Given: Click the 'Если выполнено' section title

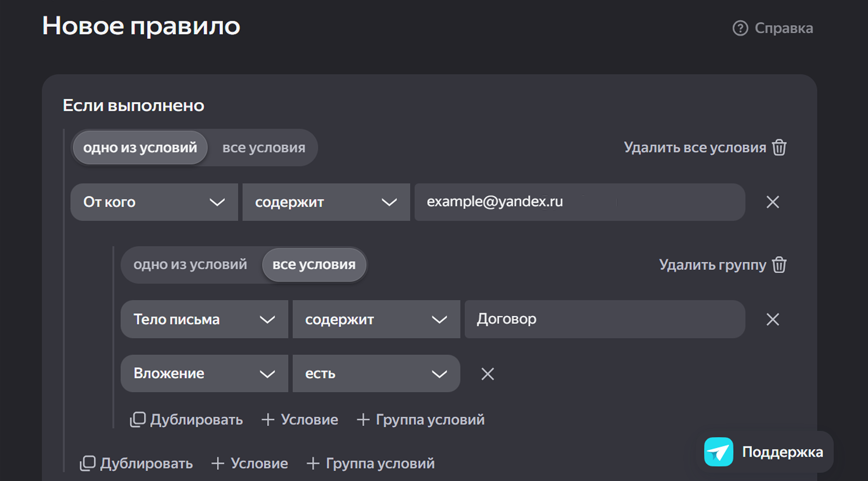Looking at the screenshot, I should (133, 106).
